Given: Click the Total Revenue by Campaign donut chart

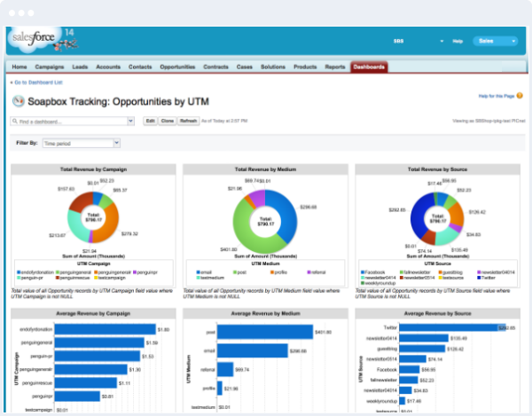Looking at the screenshot, I should click(x=93, y=217).
